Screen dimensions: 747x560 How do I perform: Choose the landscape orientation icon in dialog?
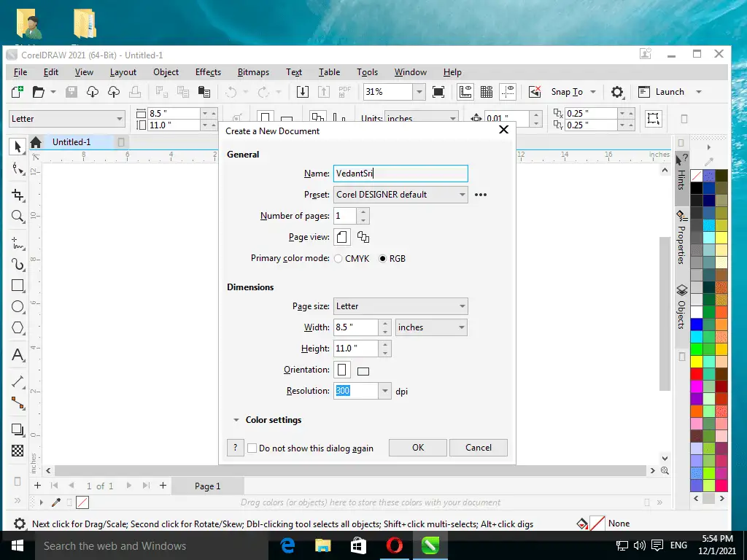[363, 371]
